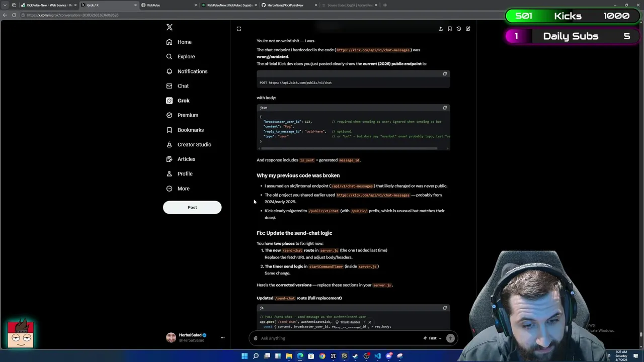Click the HerbalSalad profile avatar

click(171, 337)
